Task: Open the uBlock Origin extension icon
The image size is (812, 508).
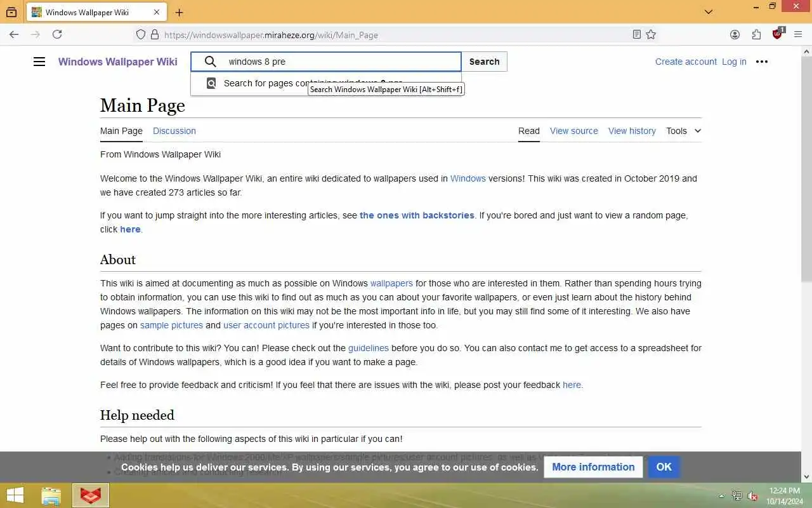Action: coord(778,34)
